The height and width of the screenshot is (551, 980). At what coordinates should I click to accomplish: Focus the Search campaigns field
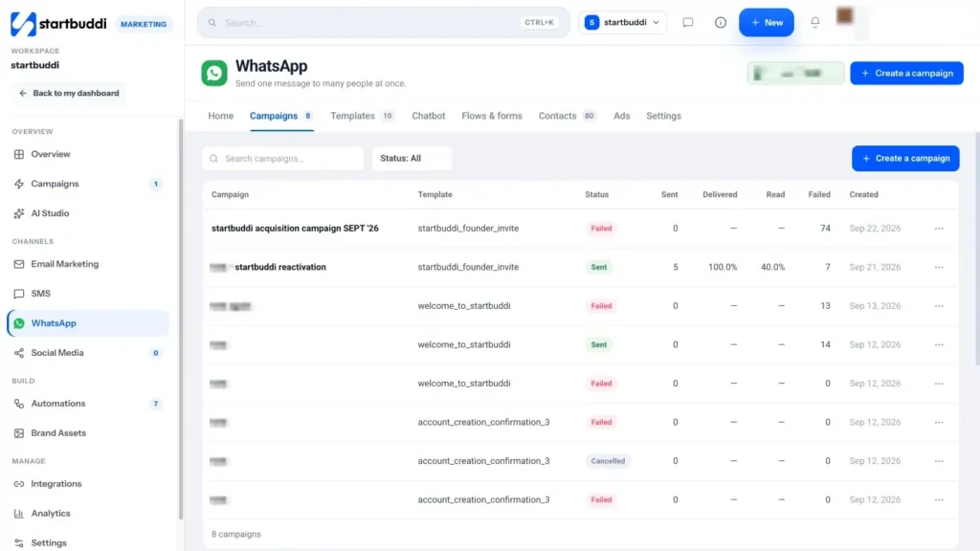point(282,159)
